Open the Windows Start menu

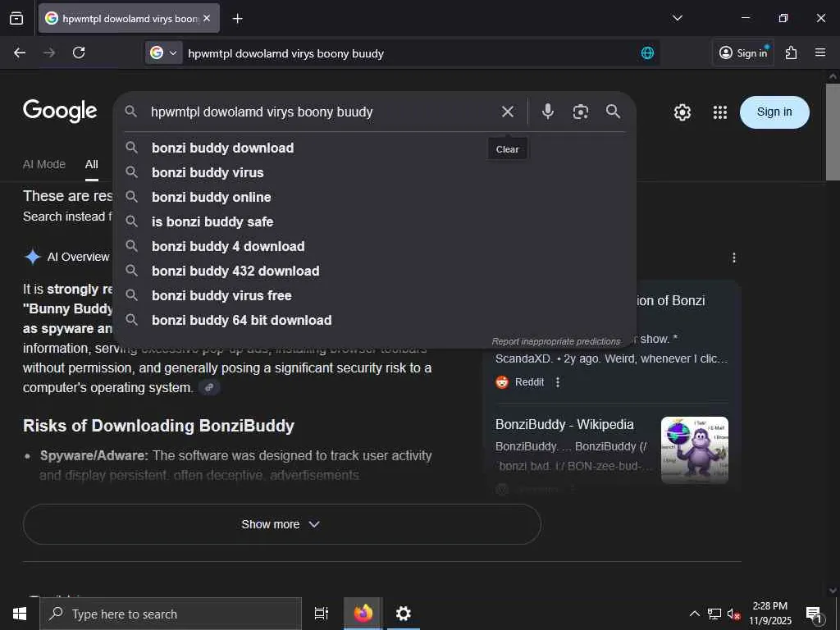(20, 614)
